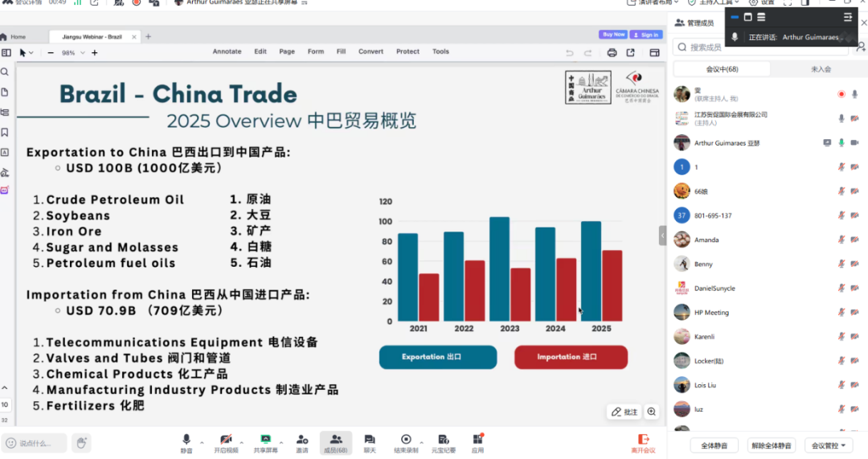Click the layout panel icon right of print
868x459 pixels.
pyautogui.click(x=654, y=52)
